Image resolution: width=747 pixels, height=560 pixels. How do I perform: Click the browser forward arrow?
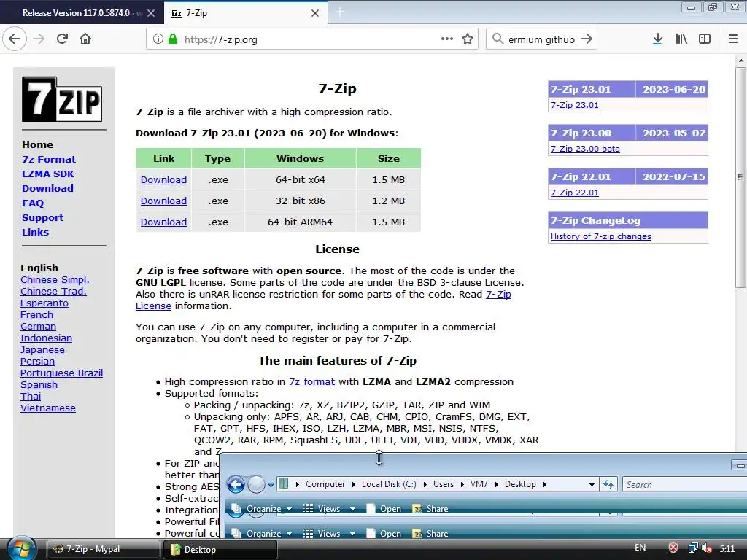(x=39, y=39)
